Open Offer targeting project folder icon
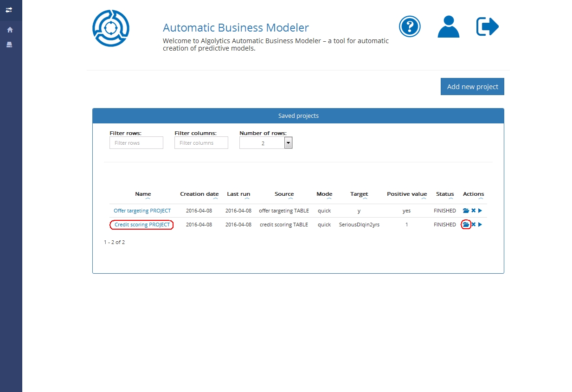Viewport: 572px width, 392px height. (466, 211)
